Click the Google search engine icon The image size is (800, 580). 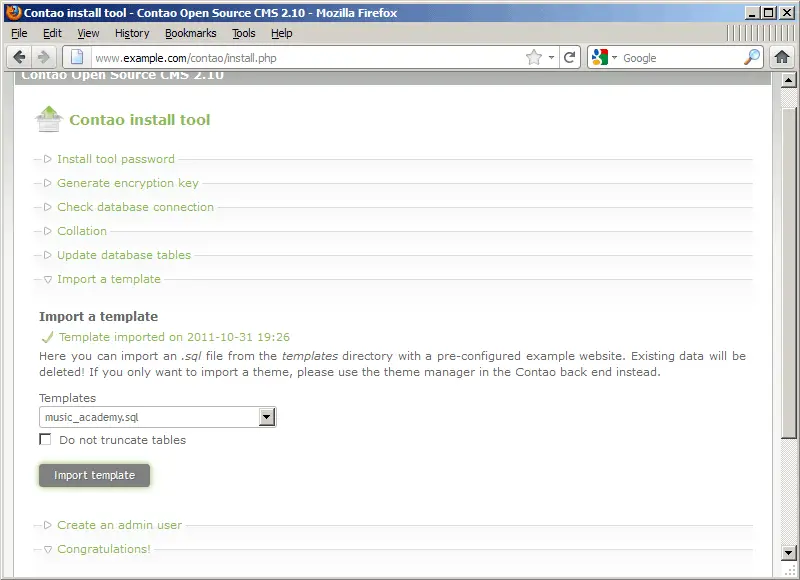click(x=600, y=57)
